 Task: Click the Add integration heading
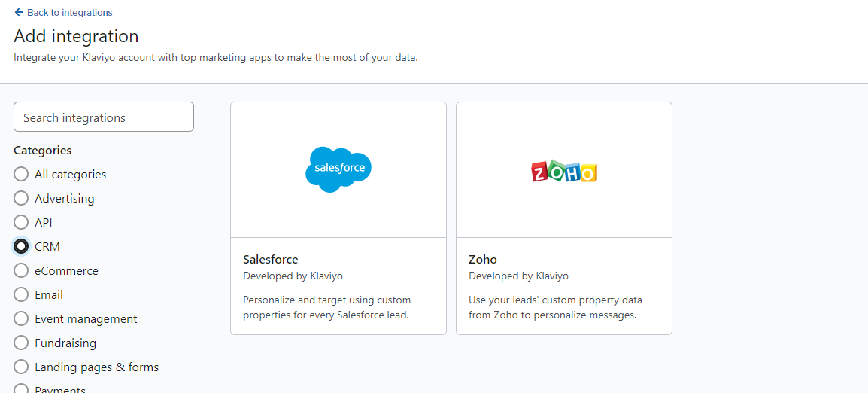point(77,36)
